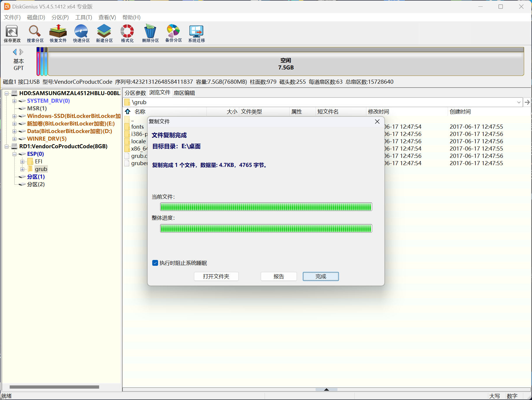Expand the Data (D:) partition node

click(x=14, y=131)
